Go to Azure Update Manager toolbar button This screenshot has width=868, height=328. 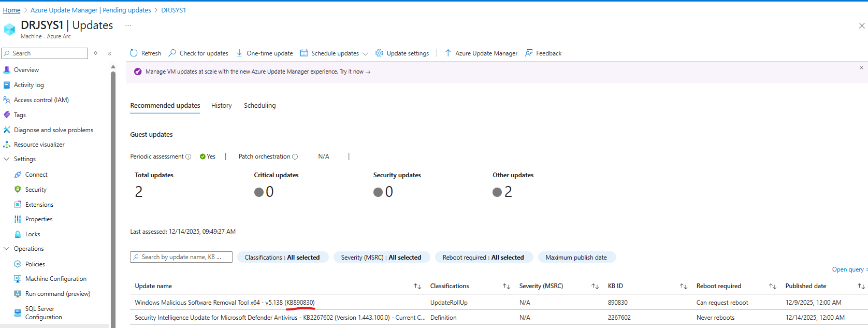point(481,53)
